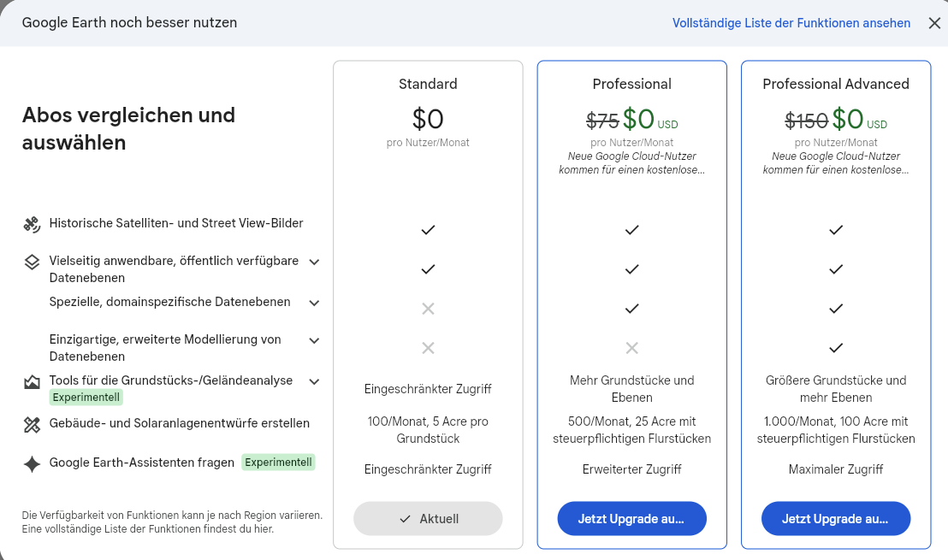
Task: Close the plan comparison dialog
Action: coord(934,23)
